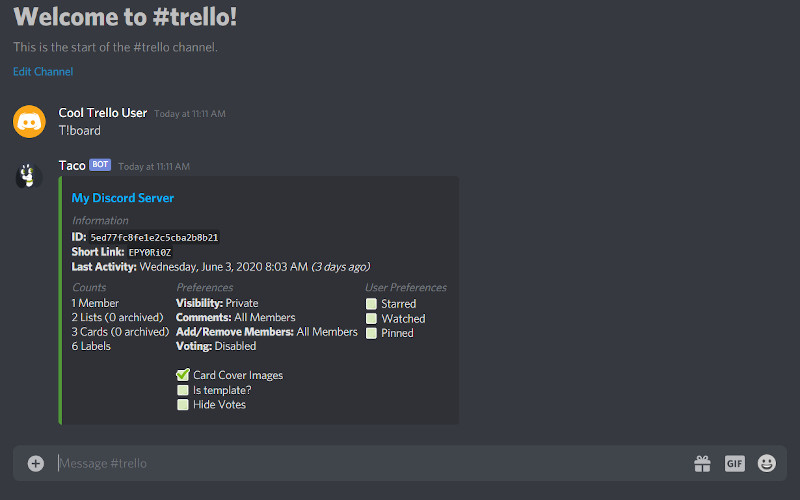Click the BOT tag badge
800x500 pixels.
(100, 165)
